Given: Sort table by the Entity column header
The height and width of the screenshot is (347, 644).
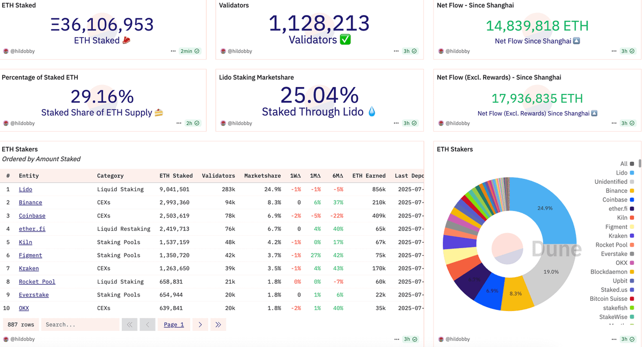Looking at the screenshot, I should tap(29, 176).
